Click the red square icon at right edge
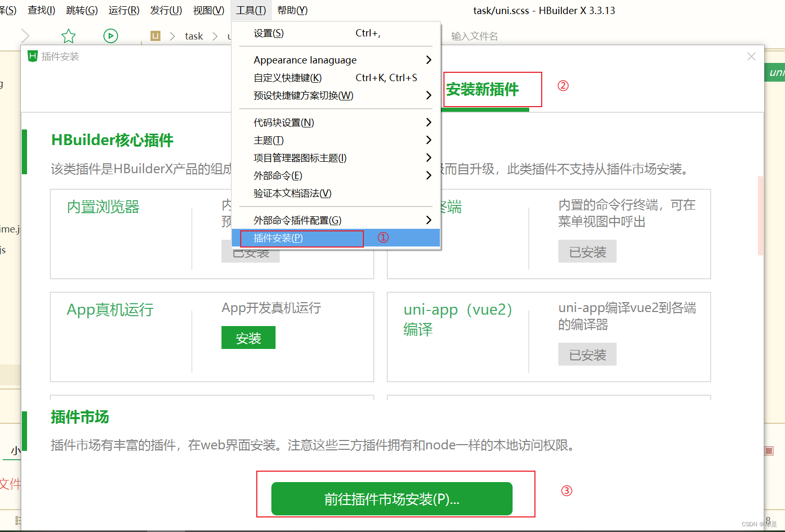 click(769, 450)
